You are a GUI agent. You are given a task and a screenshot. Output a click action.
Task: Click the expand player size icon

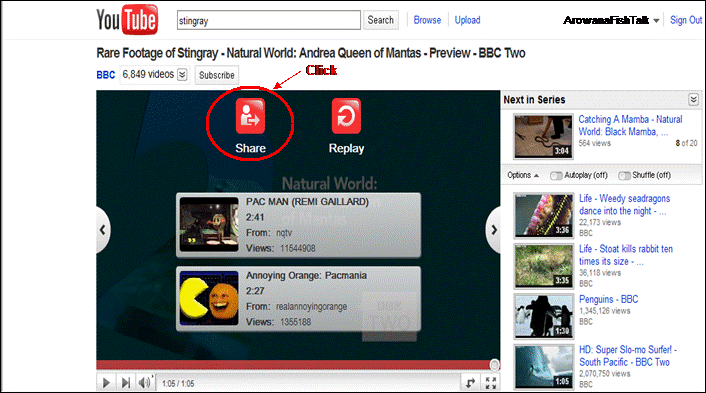coord(471,383)
